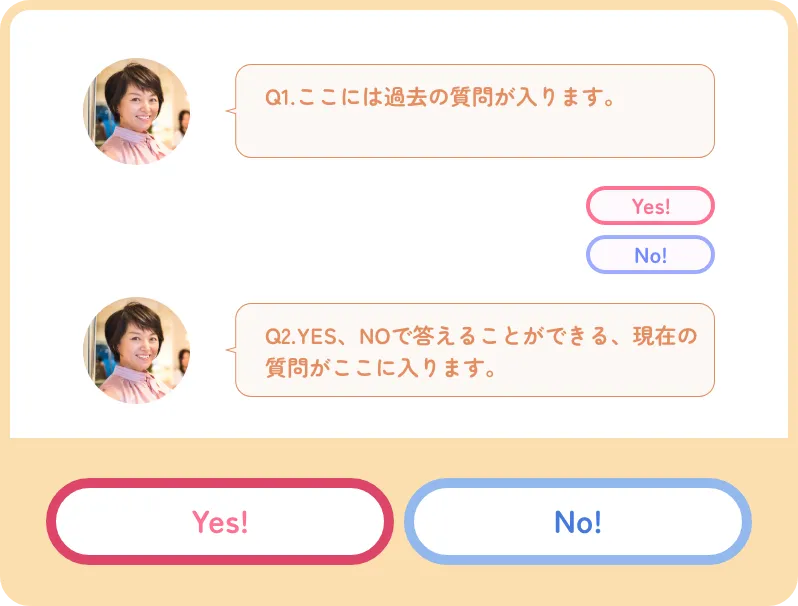Click the pointer tail of Q2 speech bubble
This screenshot has width=798, height=606.
pyautogui.click(x=231, y=350)
